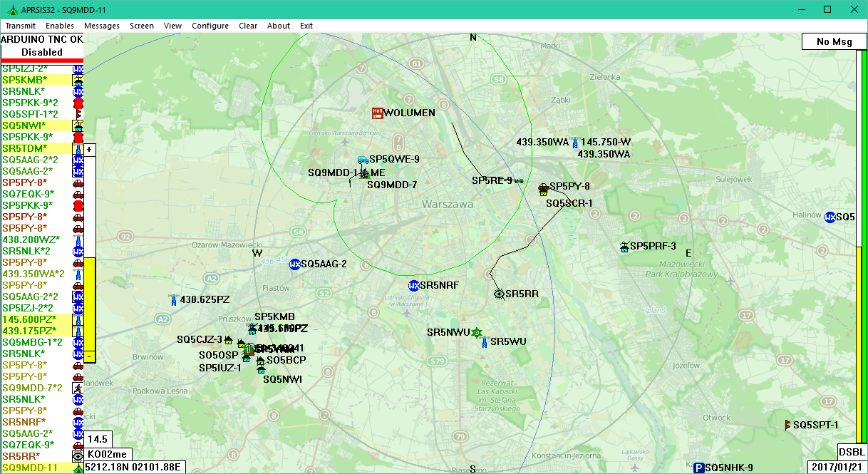Viewport: 868px width, 474px height.
Task: Zoom out with the minus button
Action: [89, 355]
